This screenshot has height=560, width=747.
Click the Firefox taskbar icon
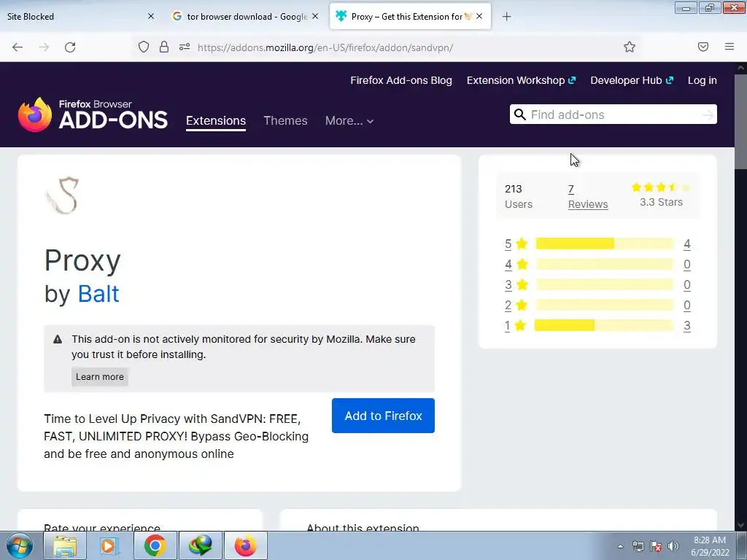245,545
